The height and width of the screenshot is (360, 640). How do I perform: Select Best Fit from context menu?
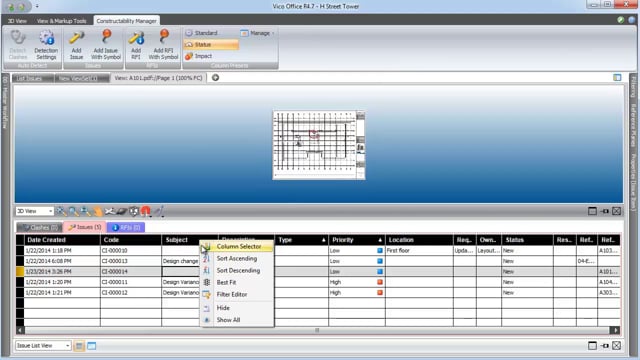(237, 282)
